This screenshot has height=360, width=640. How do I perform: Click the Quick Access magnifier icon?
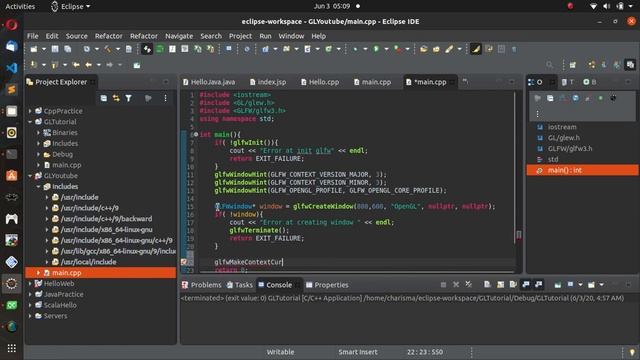549,64
